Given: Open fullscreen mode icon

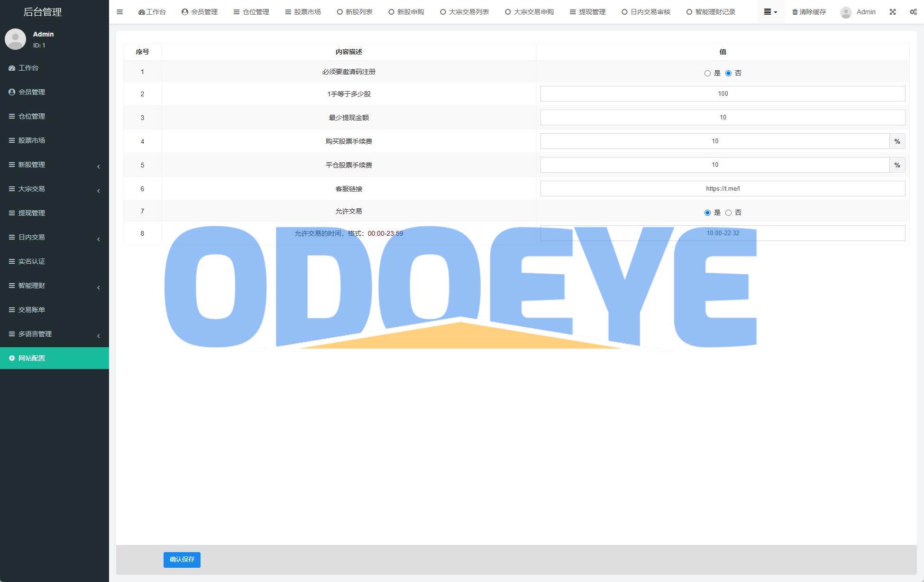Looking at the screenshot, I should [x=892, y=12].
